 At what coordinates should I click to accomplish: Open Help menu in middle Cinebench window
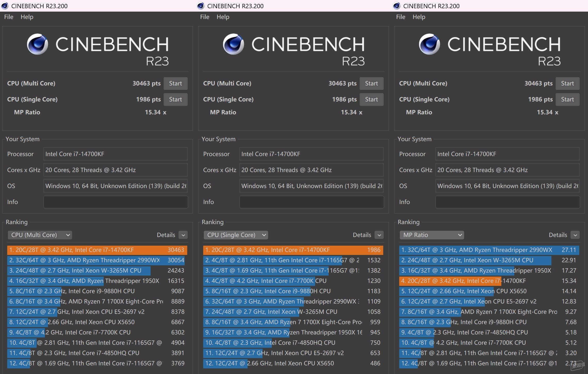click(223, 17)
